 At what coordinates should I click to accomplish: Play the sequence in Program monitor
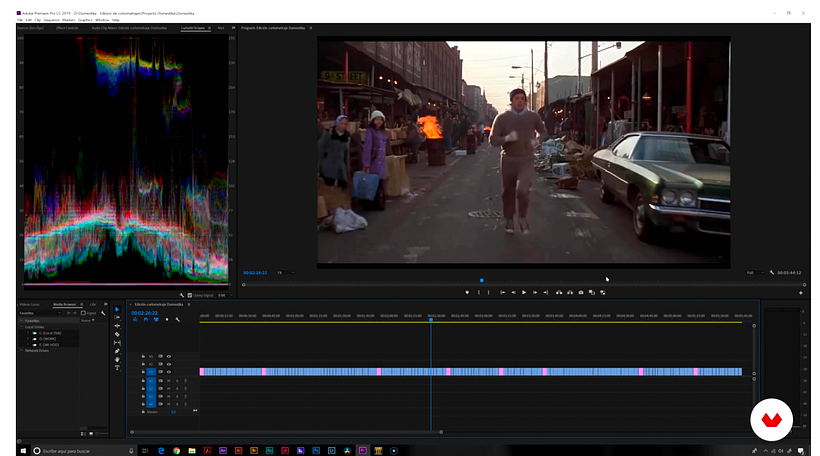tap(524, 292)
